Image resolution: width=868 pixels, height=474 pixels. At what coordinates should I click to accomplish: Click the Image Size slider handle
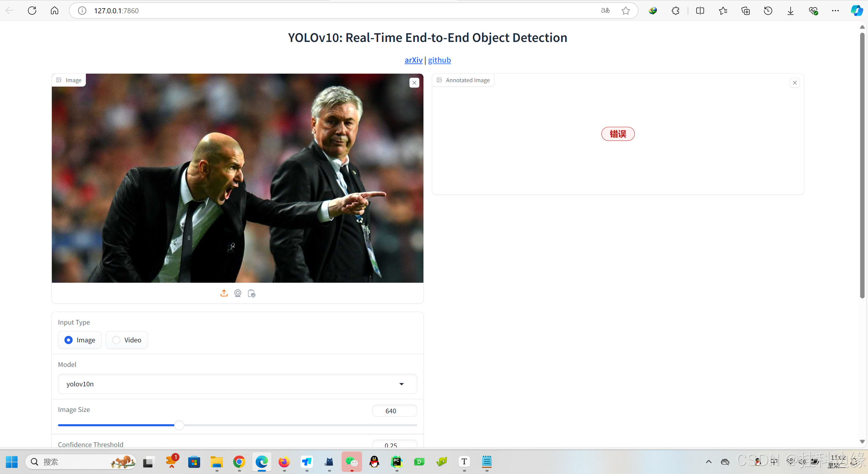click(x=179, y=425)
